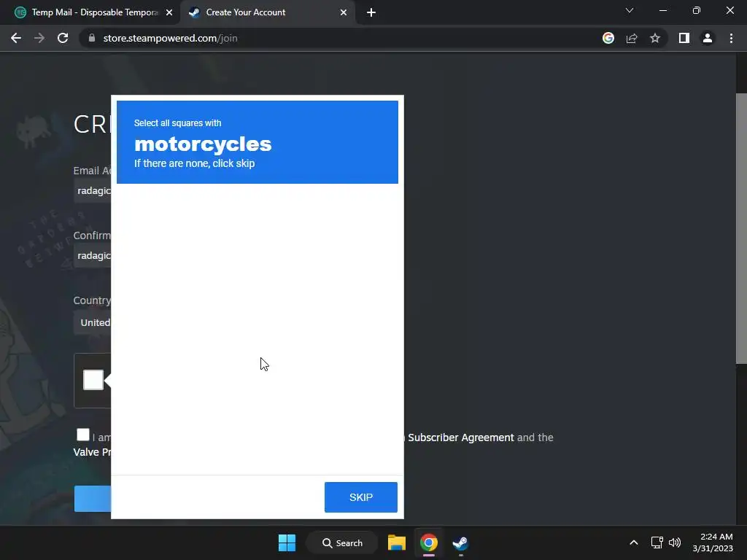Reload the Steam join page
Image resolution: width=747 pixels, height=560 pixels.
click(x=63, y=38)
